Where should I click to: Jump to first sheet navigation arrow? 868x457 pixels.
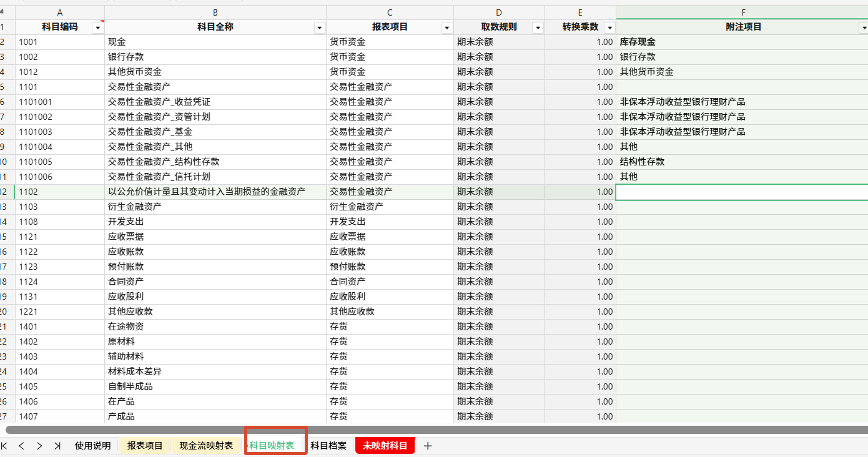click(4, 446)
